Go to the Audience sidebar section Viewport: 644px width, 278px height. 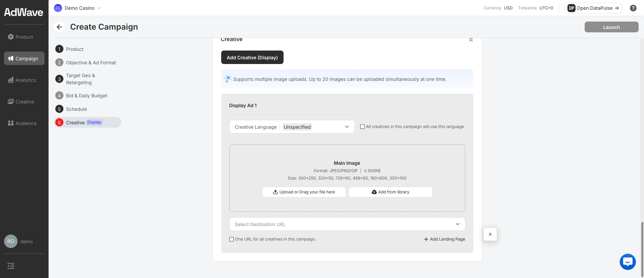tap(24, 123)
